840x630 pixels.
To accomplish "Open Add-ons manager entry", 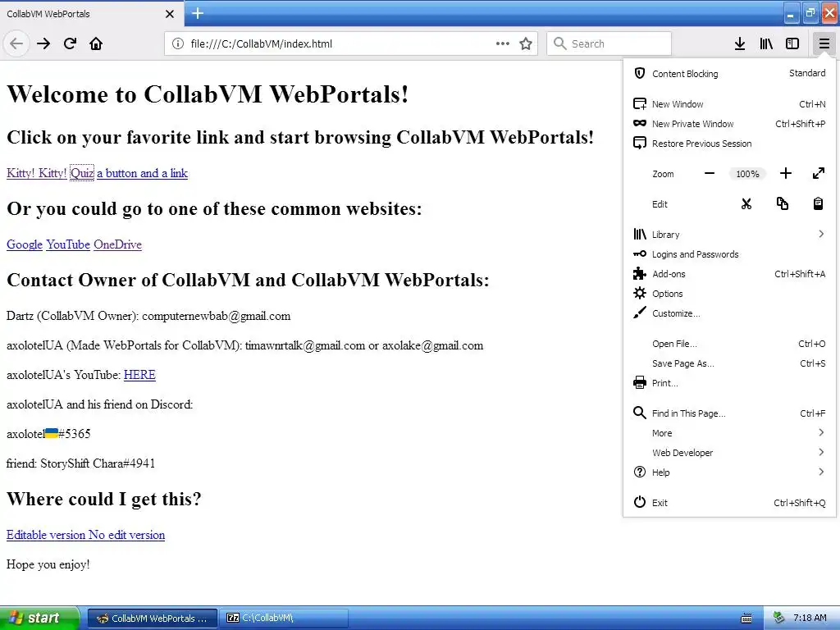I will (x=729, y=274).
